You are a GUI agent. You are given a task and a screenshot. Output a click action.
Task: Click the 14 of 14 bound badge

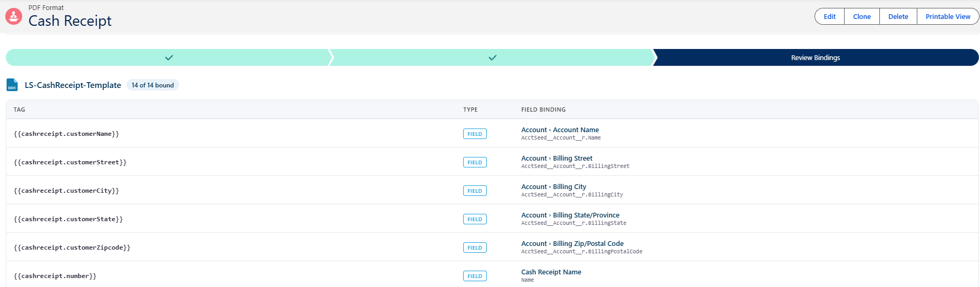click(153, 85)
